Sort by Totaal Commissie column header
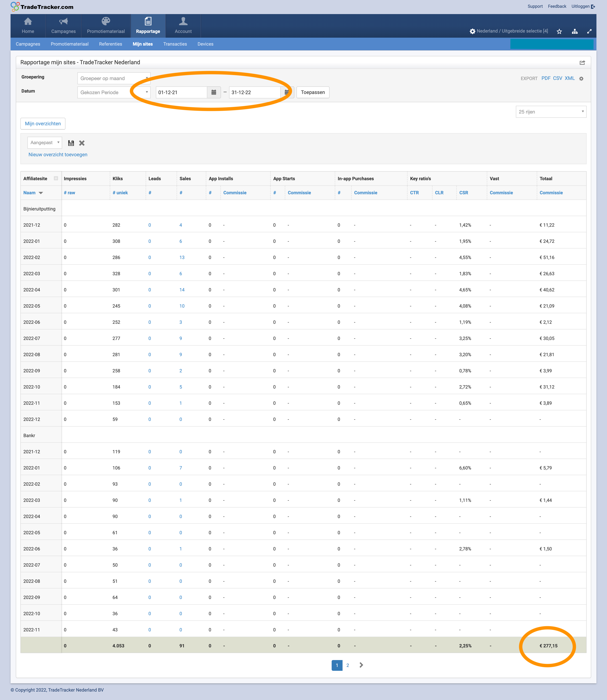 551,193
